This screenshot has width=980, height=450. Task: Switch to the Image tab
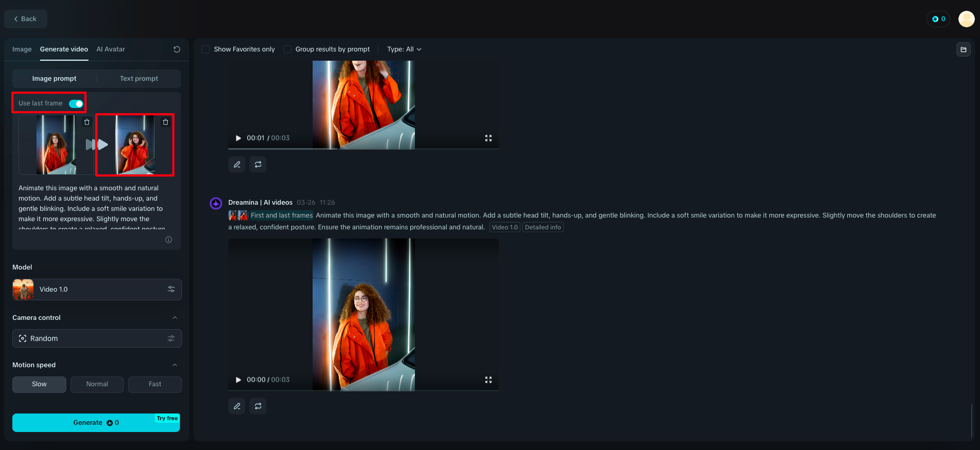pos(22,49)
